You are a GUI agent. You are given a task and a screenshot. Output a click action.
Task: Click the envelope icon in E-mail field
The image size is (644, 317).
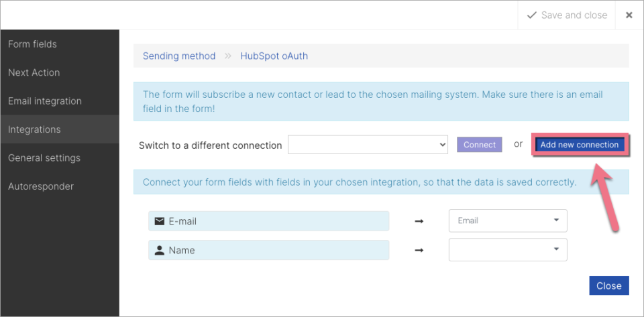[160, 221]
